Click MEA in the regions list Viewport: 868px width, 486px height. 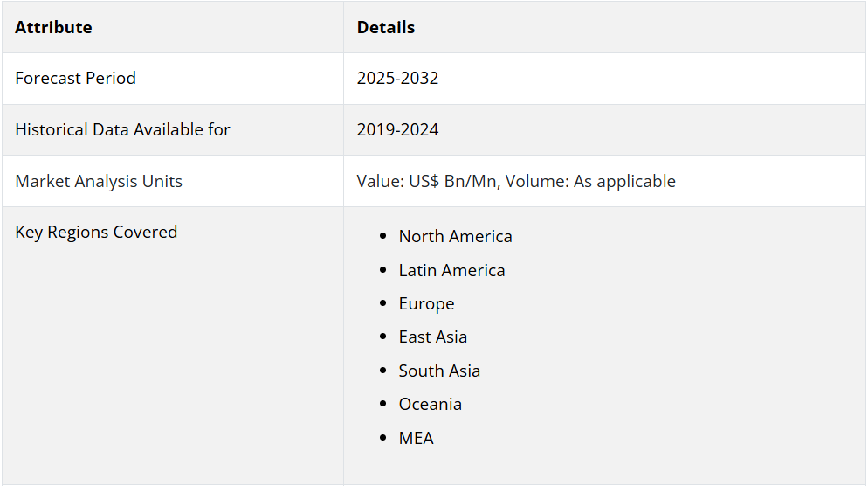(x=416, y=438)
